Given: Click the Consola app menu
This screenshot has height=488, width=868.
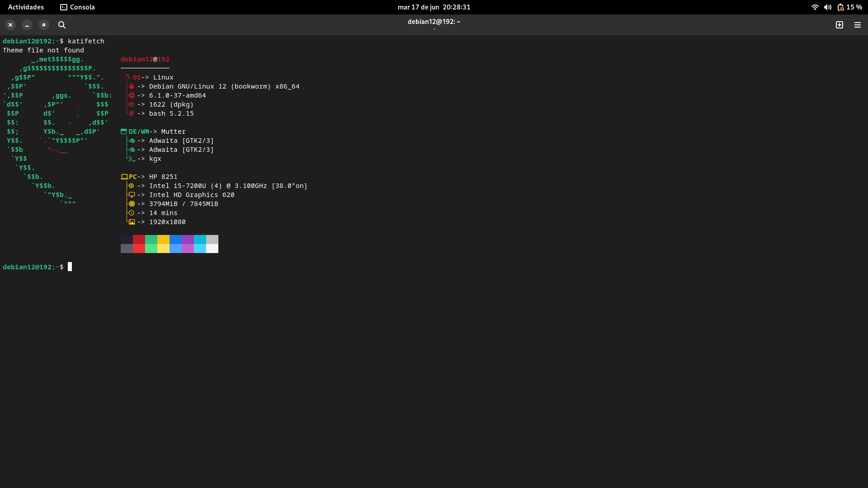Looking at the screenshot, I should coord(77,7).
